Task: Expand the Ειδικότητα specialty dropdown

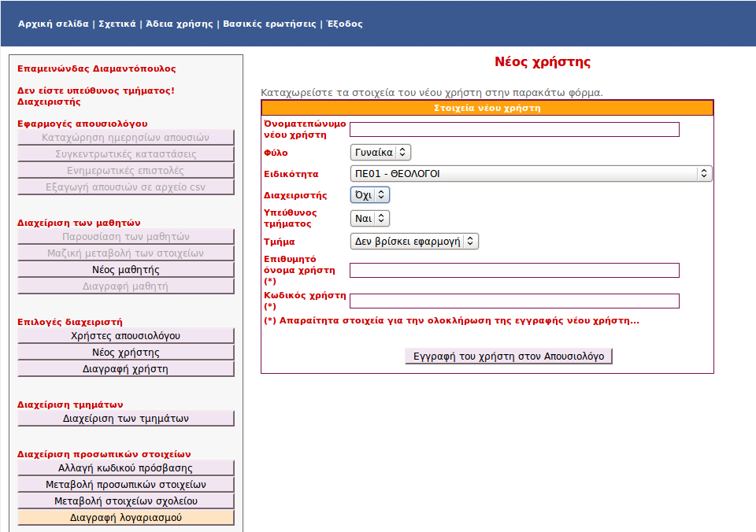Action: tap(530, 173)
